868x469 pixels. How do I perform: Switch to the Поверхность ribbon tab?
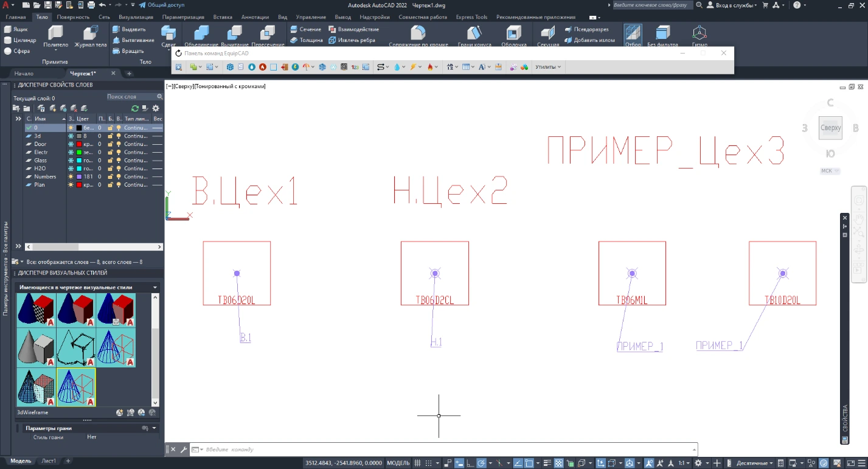pos(73,17)
